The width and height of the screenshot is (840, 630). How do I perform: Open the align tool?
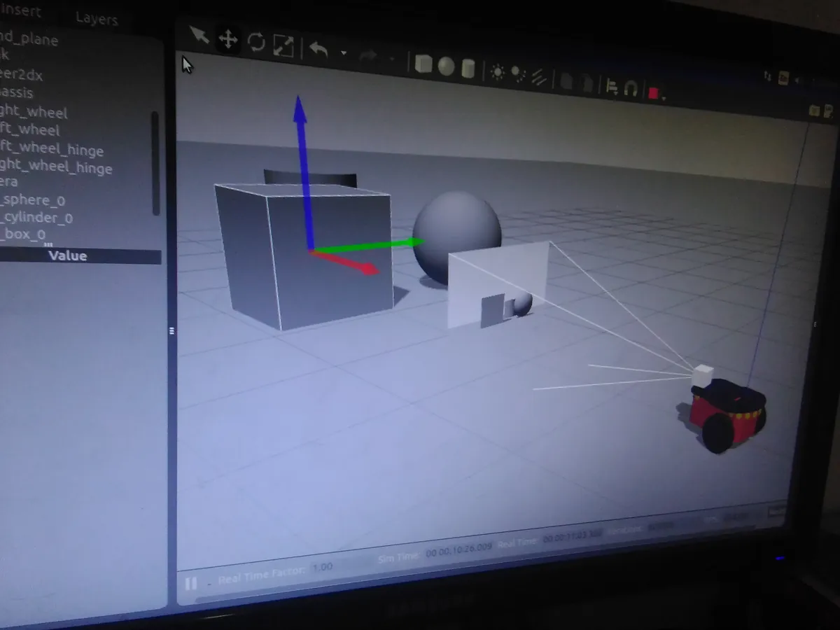pyautogui.click(x=612, y=87)
